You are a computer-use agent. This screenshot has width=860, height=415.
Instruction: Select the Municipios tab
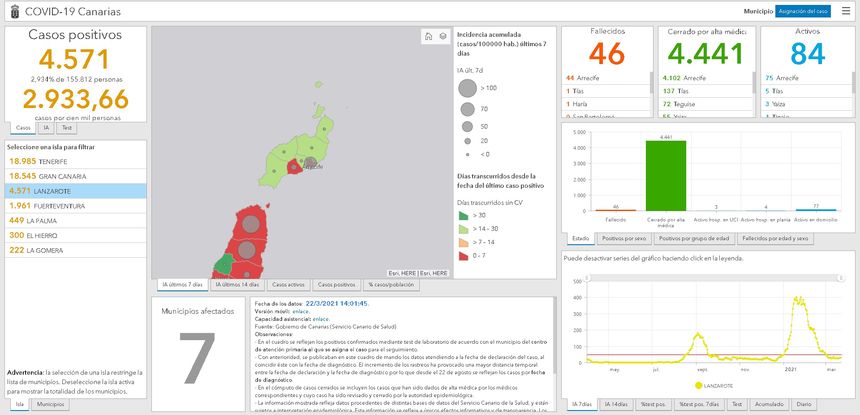pyautogui.click(x=50, y=405)
